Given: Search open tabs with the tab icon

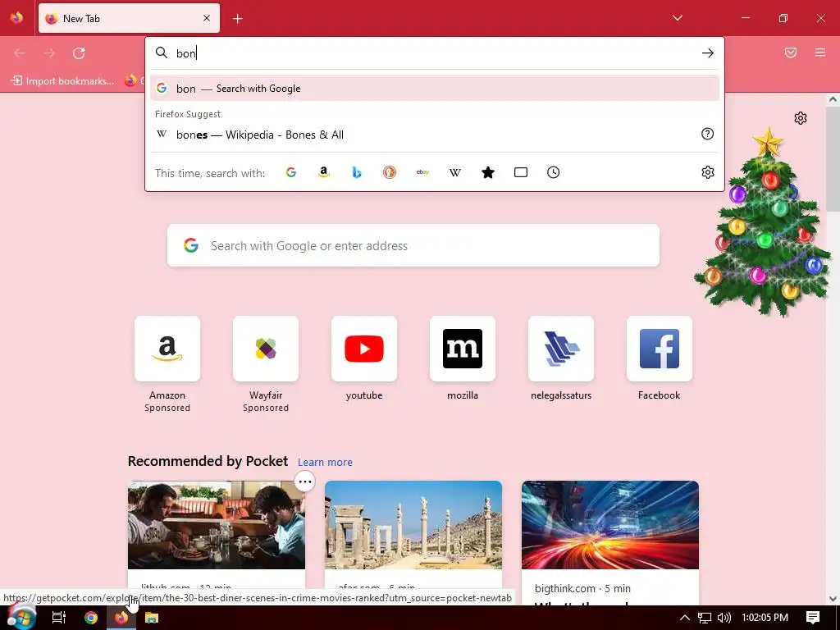Looking at the screenshot, I should pos(521,172).
